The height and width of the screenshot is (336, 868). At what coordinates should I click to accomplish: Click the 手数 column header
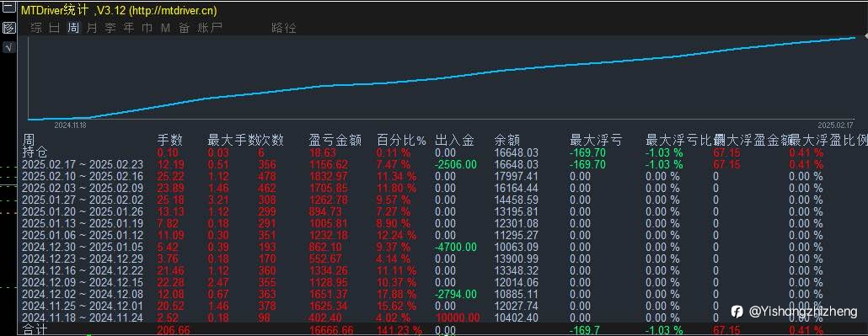(x=170, y=140)
